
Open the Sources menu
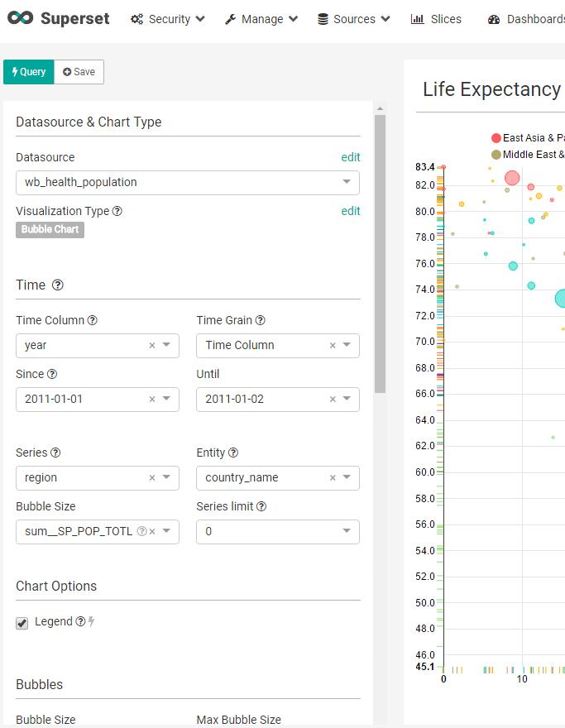click(354, 19)
